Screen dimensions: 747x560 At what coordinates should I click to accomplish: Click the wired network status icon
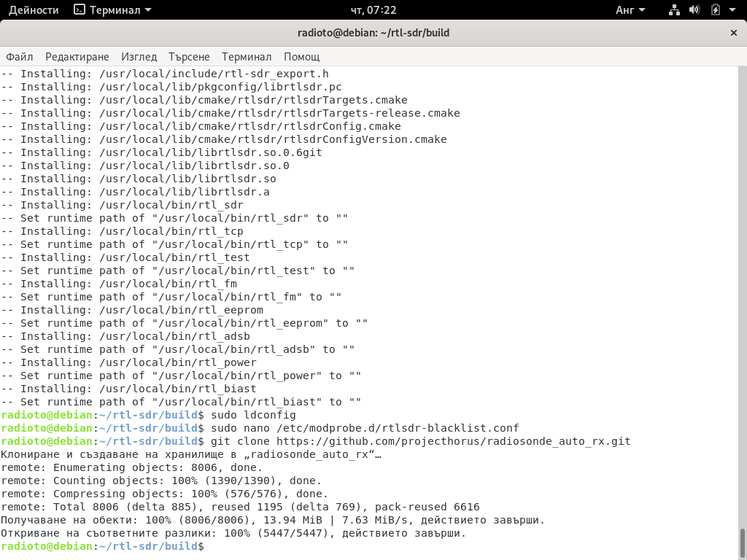point(674,10)
